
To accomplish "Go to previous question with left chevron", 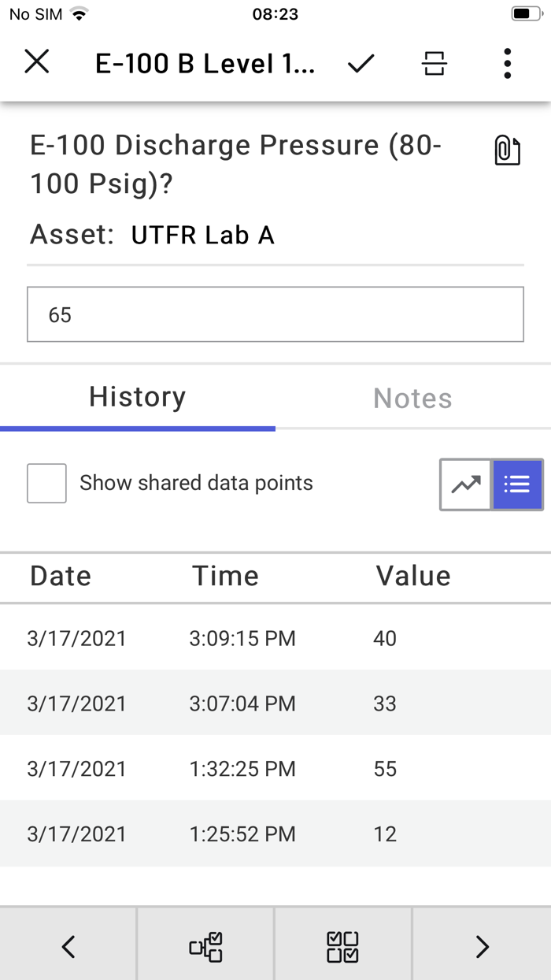I will (68, 946).
